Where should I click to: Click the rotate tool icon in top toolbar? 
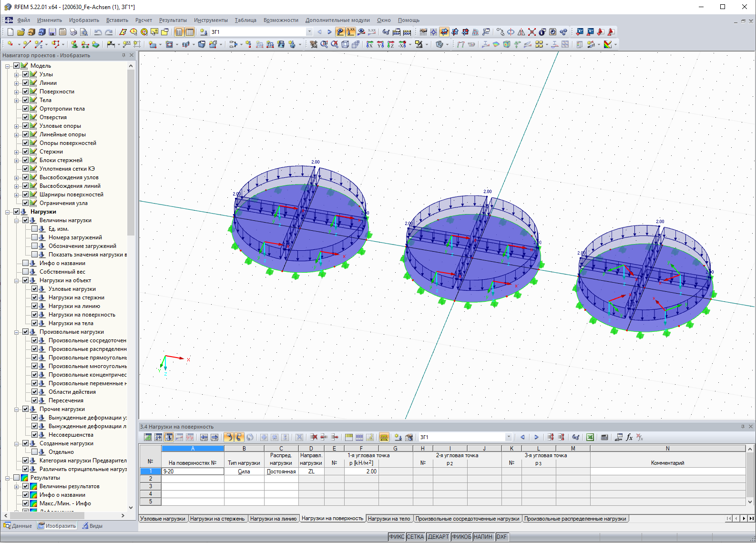pyautogui.click(x=511, y=32)
